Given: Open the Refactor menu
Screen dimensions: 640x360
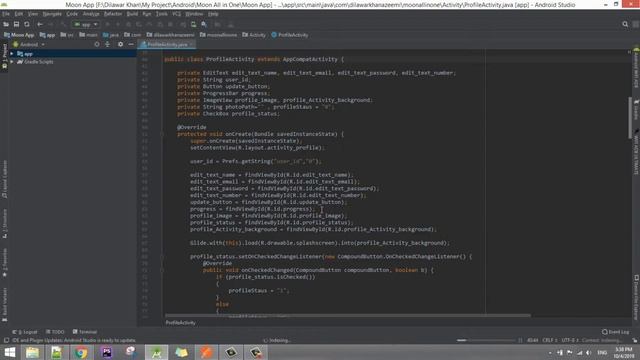Looking at the screenshot, I should (x=113, y=14).
